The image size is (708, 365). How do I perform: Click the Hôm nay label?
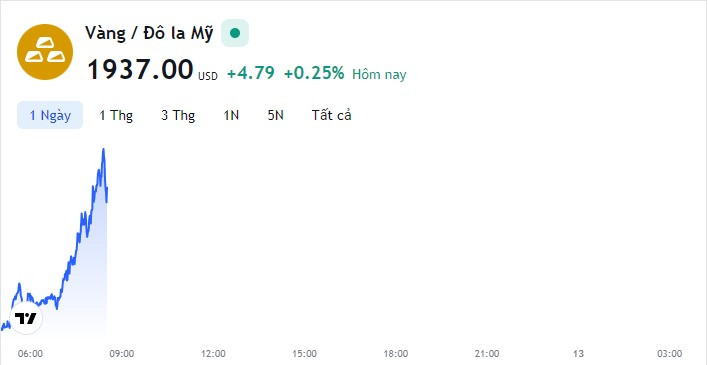point(379,74)
